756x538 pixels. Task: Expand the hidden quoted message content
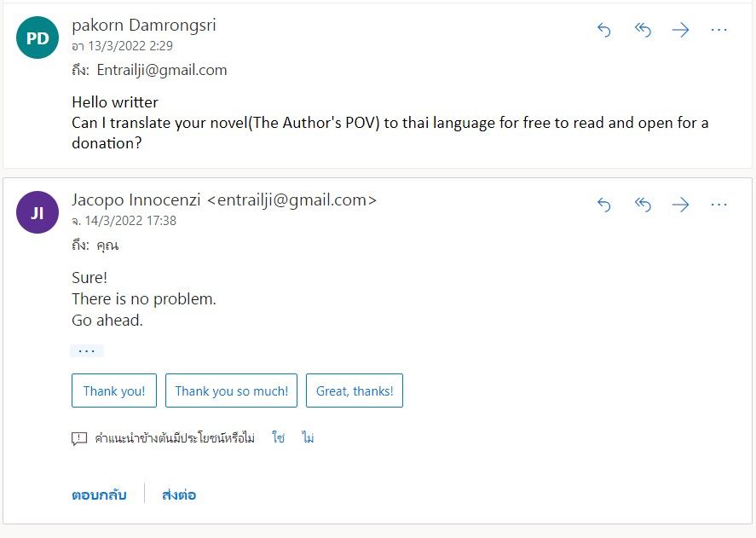pyautogui.click(x=87, y=350)
